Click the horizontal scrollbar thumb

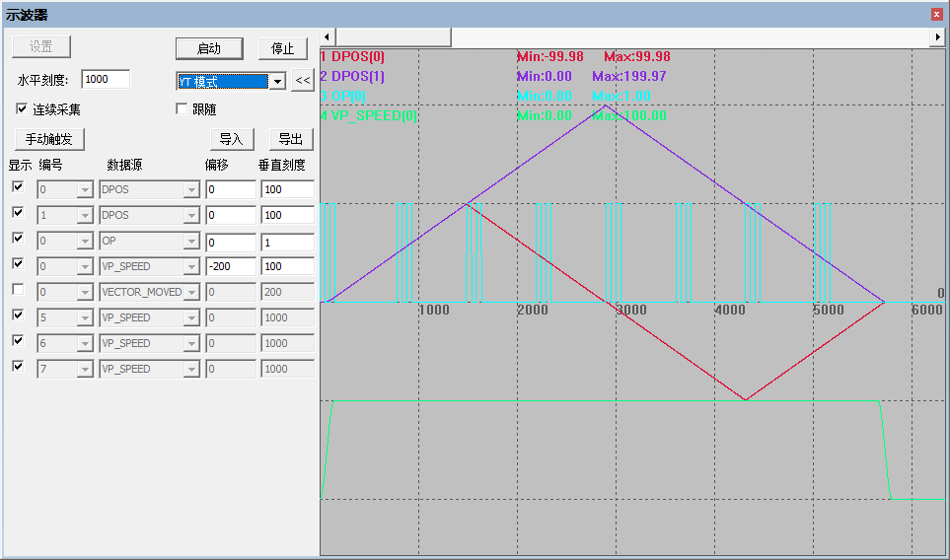pyautogui.click(x=394, y=36)
